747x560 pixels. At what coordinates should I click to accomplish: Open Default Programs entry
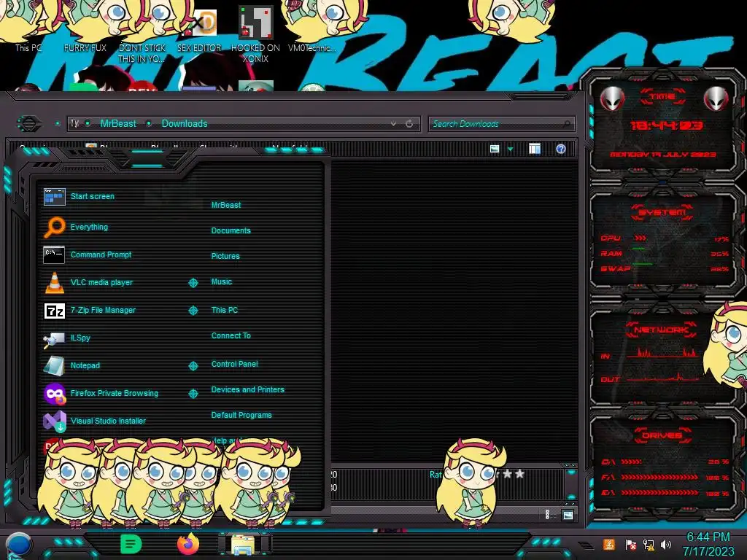pyautogui.click(x=241, y=415)
